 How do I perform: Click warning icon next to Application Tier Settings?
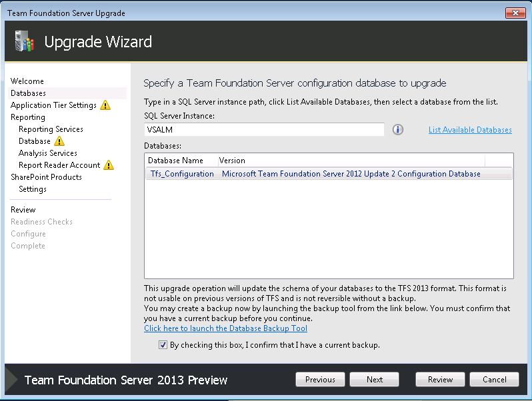point(105,105)
